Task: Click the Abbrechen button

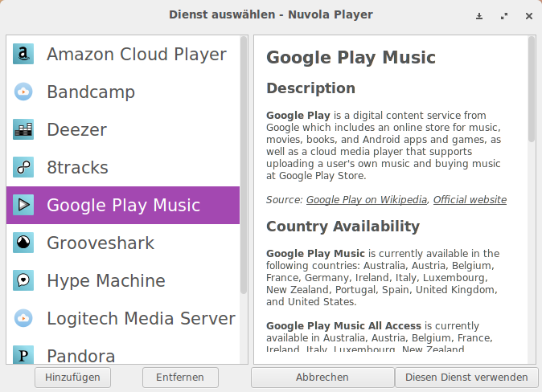Action: pos(322,378)
